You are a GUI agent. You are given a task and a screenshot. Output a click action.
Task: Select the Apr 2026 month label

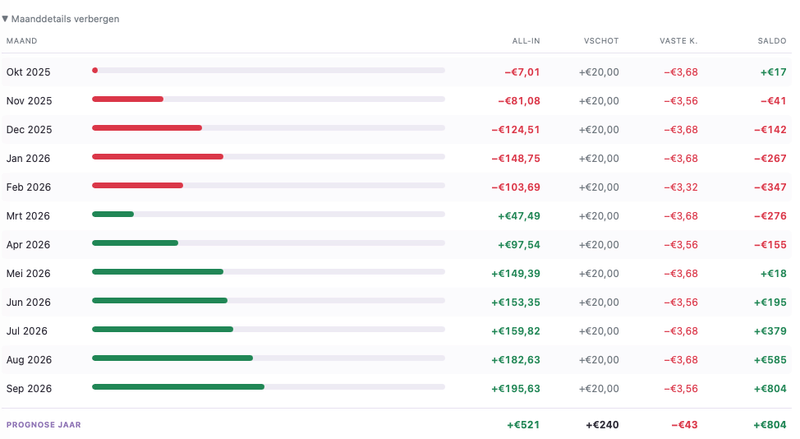28,245
